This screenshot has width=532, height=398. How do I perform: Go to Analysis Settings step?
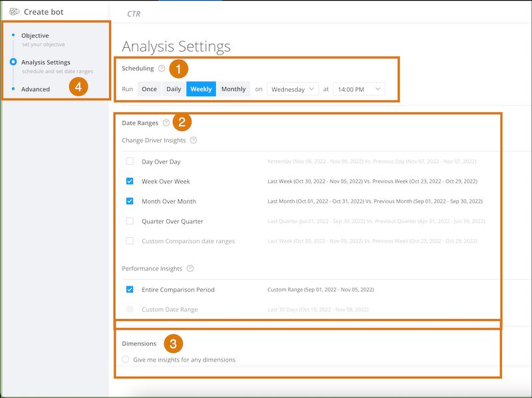pos(46,62)
